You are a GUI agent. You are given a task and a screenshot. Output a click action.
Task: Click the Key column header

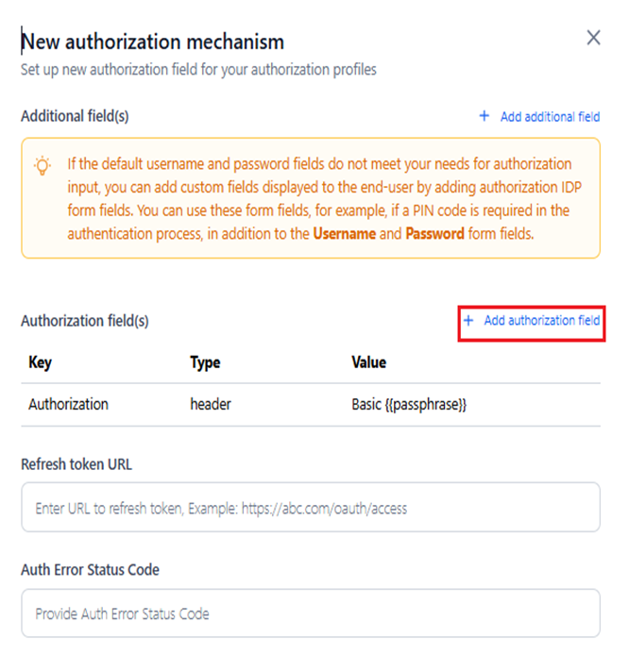point(40,362)
